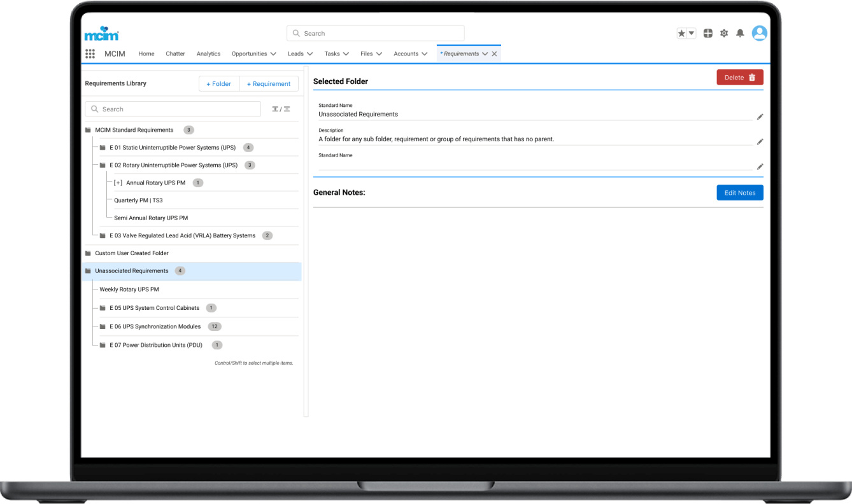Click the Unassociated Requirements folder icon
The image size is (852, 504).
pyautogui.click(x=88, y=271)
